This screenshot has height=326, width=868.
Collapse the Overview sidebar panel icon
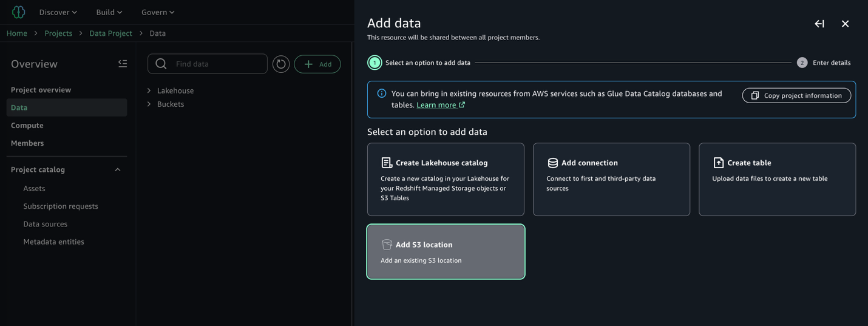pyautogui.click(x=123, y=64)
